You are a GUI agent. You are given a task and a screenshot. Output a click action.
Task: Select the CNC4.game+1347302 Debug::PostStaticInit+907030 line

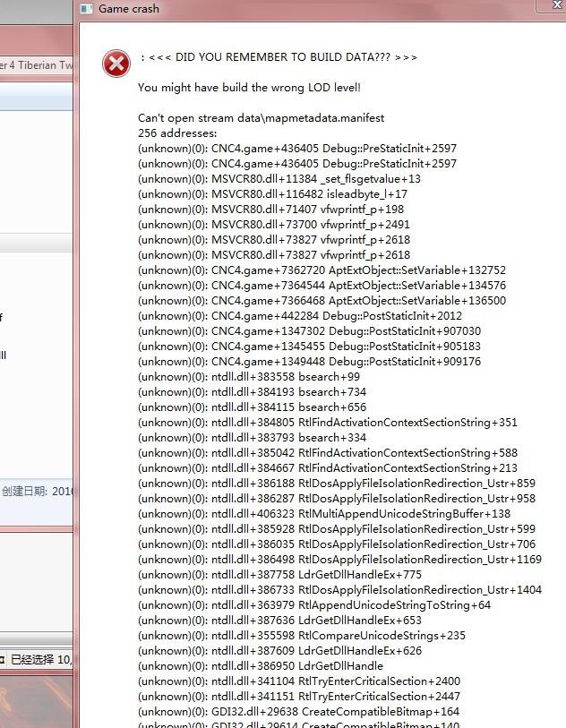pos(309,331)
